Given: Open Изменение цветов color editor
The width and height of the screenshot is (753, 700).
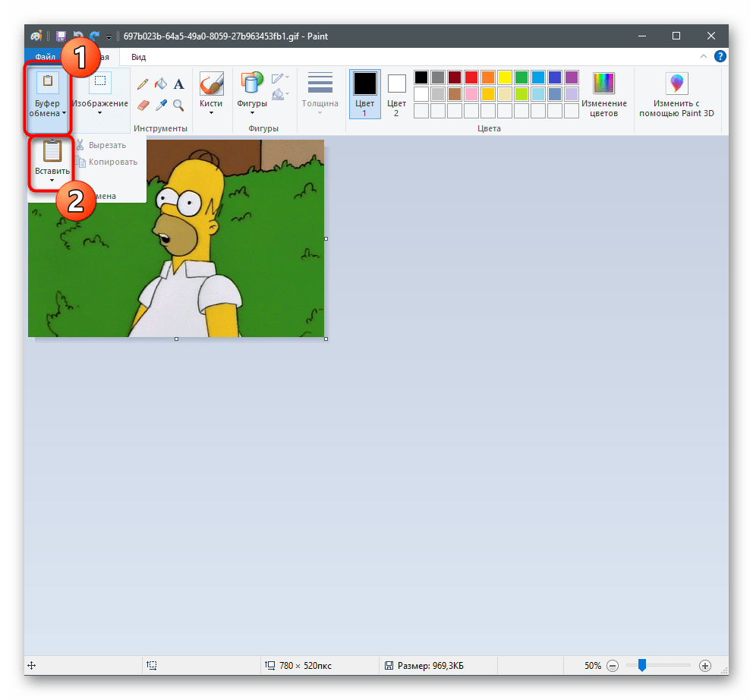Looking at the screenshot, I should [604, 95].
